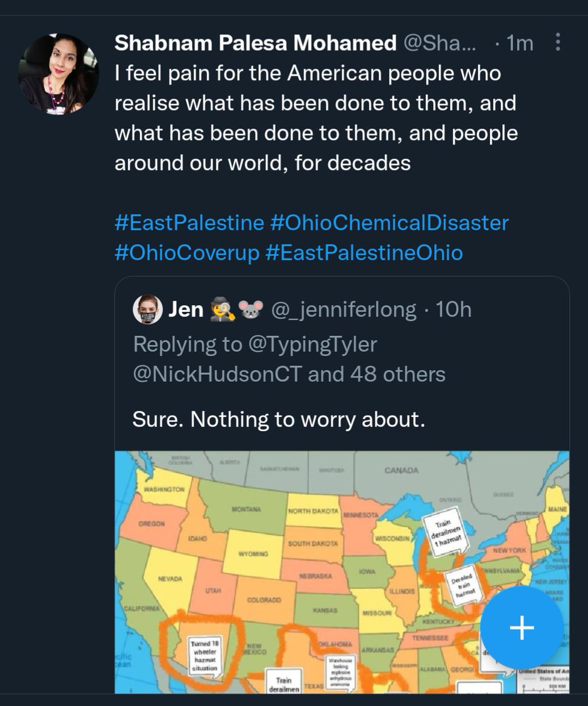Tap the detective emoji beside Jen's name
This screenshot has width=588, height=706.
[223, 309]
